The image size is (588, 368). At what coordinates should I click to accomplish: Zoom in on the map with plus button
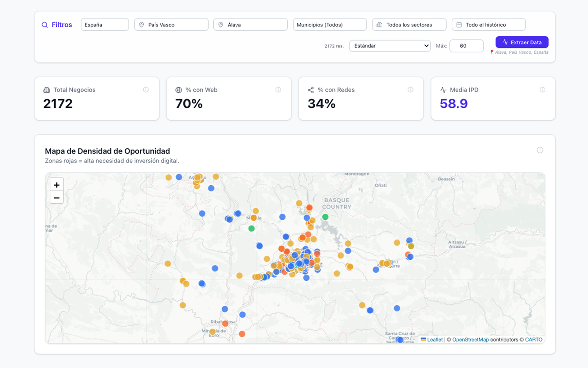click(x=56, y=184)
